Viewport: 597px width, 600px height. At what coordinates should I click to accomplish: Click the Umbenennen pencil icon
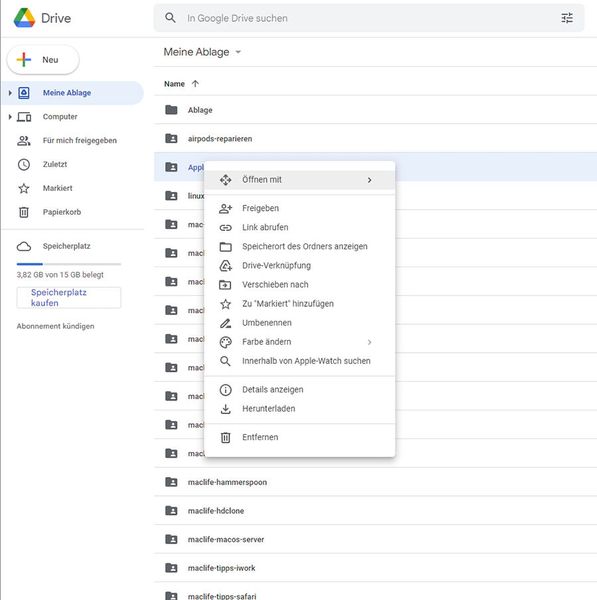[225, 323]
